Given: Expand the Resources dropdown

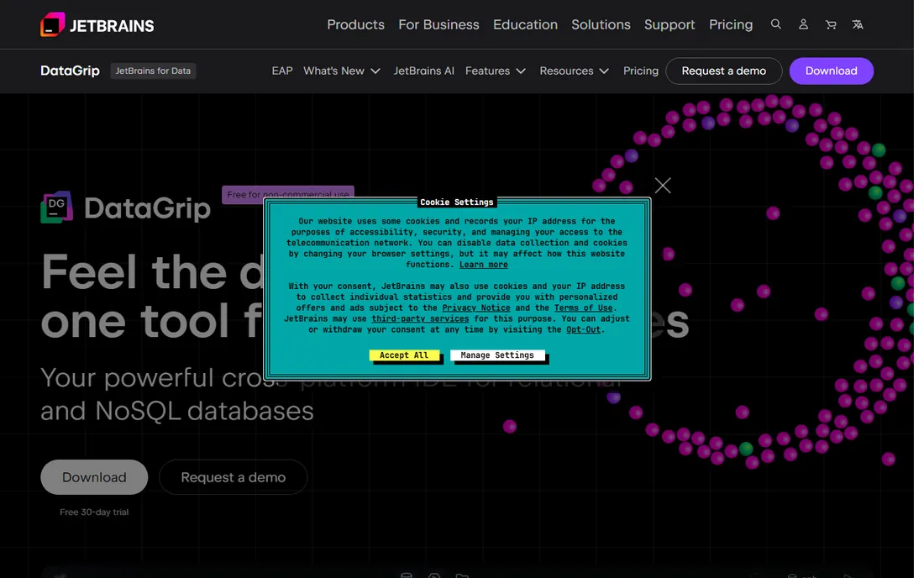Looking at the screenshot, I should click(x=574, y=71).
